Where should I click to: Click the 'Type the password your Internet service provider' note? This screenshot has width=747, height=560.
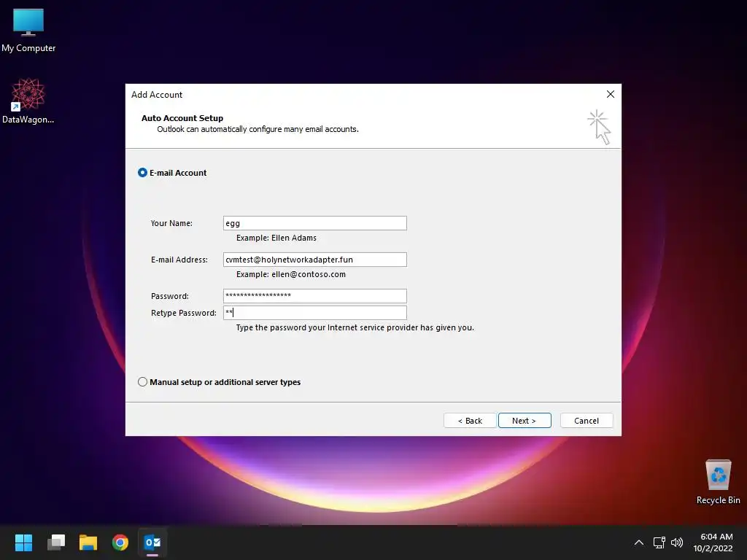[355, 327]
